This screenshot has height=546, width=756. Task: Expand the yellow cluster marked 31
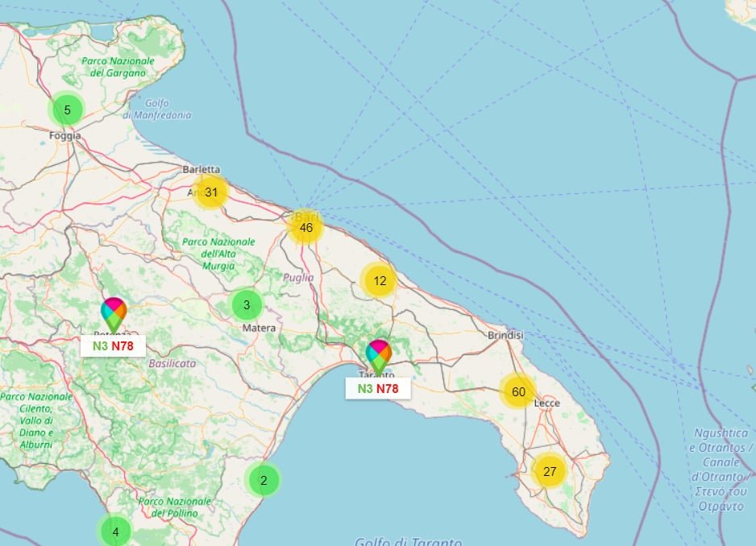coord(210,192)
